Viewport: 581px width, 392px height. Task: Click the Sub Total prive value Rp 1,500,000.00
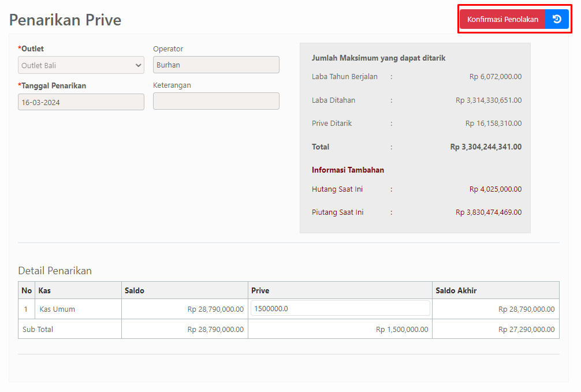point(402,330)
